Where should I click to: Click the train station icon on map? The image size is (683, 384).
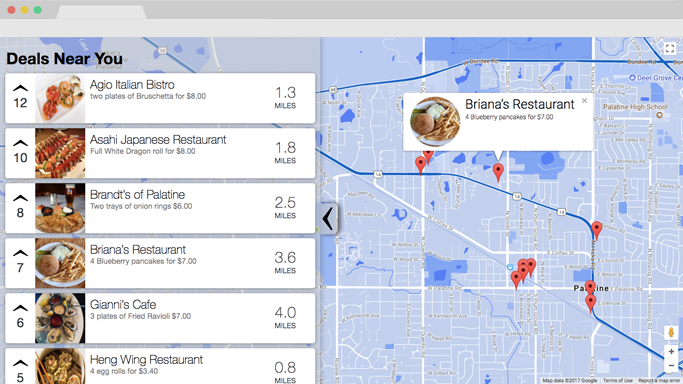[x=510, y=267]
